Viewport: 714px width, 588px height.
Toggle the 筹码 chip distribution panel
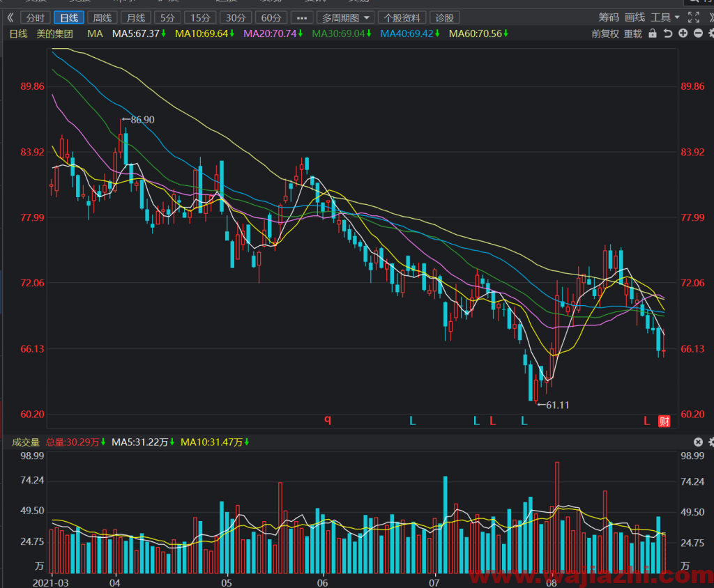pos(609,17)
